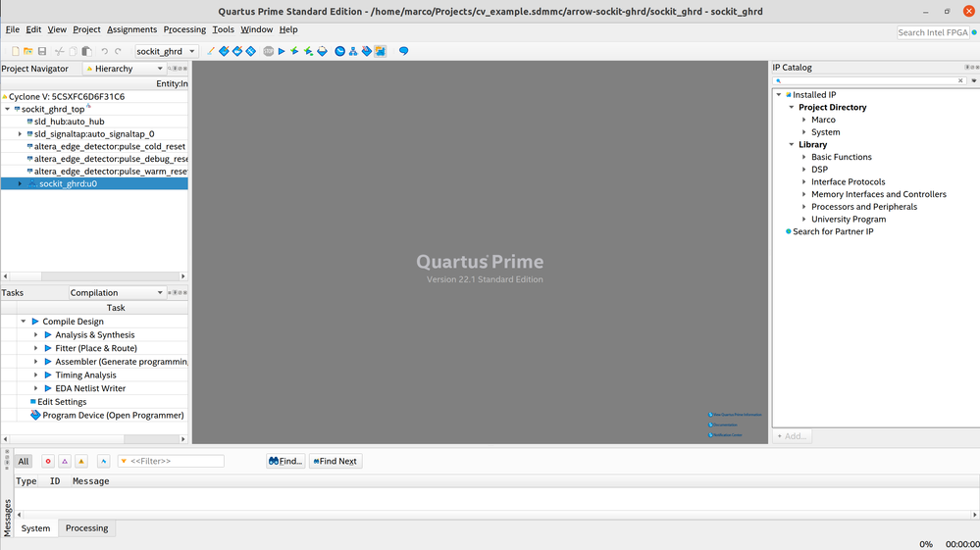Image resolution: width=980 pixels, height=550 pixels.
Task: Click the Save floppy disk icon
Action: 42,51
